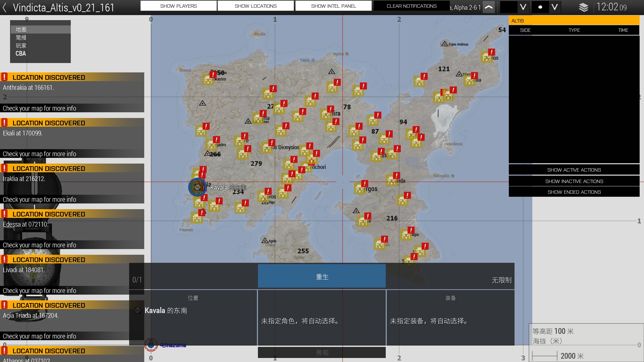Click the 12:02 mission clock
Image resolution: width=644 pixels, height=362 pixels.
point(611,7)
